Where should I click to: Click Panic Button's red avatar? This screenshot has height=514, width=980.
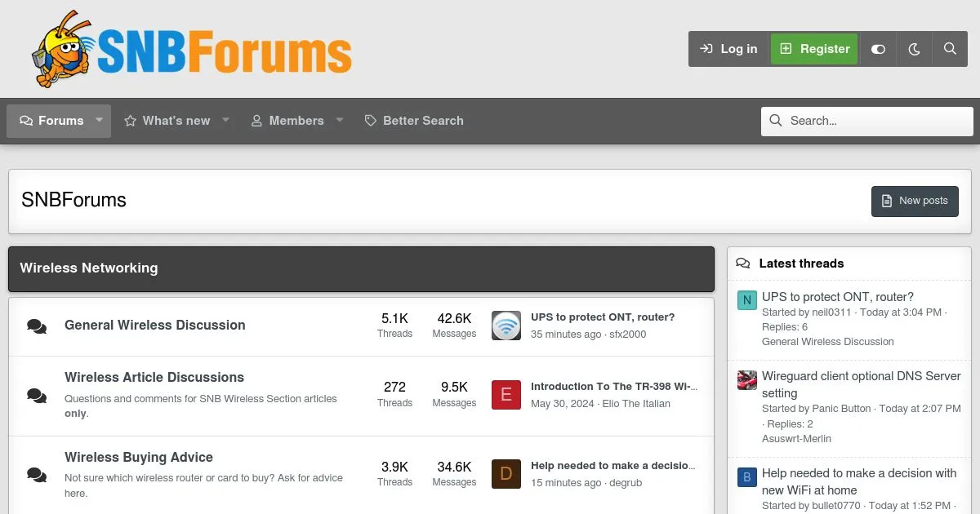(746, 380)
